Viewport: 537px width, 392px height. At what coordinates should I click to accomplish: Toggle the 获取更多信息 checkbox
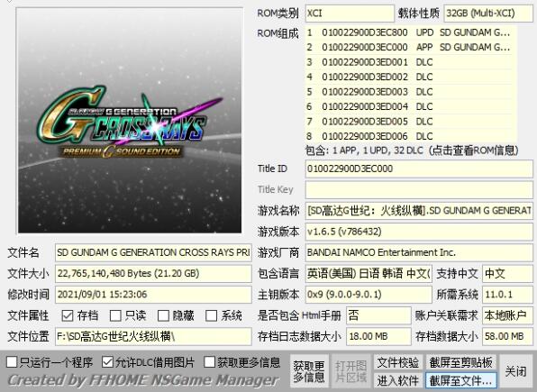tap(209, 362)
